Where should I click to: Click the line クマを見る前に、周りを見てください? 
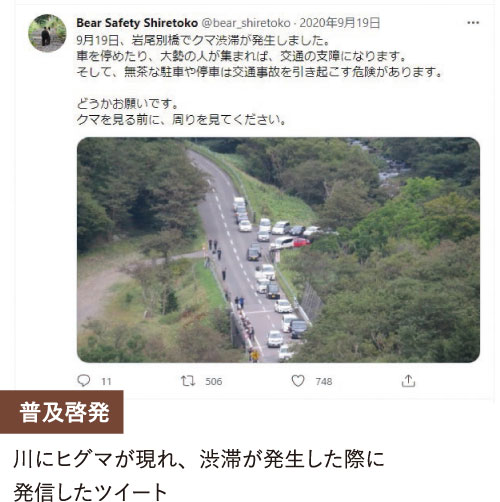click(181, 119)
